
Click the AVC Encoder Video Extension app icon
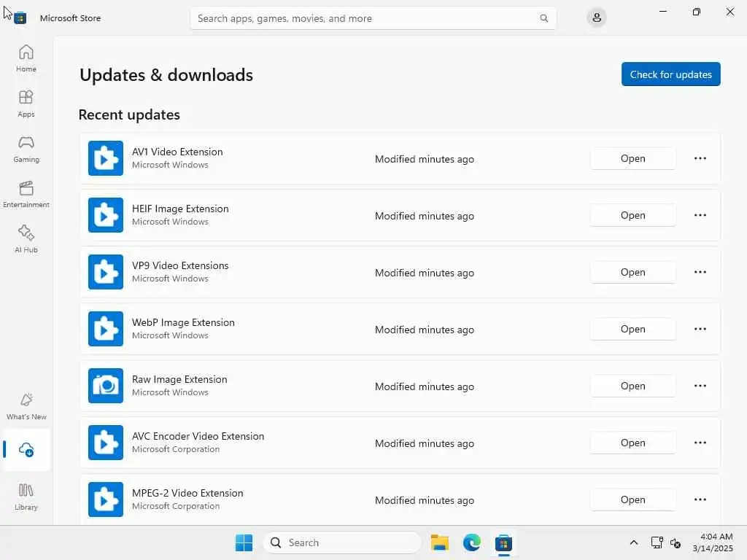106,443
